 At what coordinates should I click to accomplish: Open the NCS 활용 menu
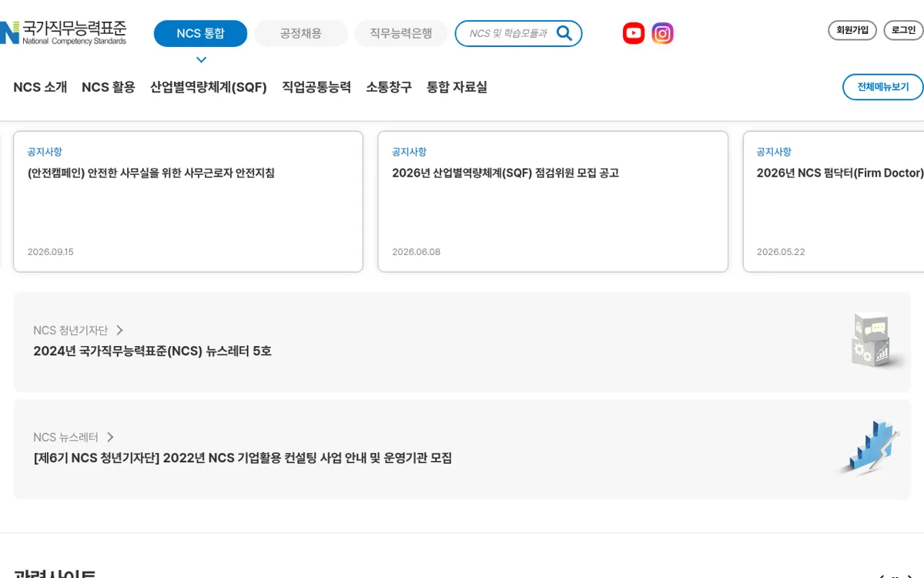tap(109, 87)
